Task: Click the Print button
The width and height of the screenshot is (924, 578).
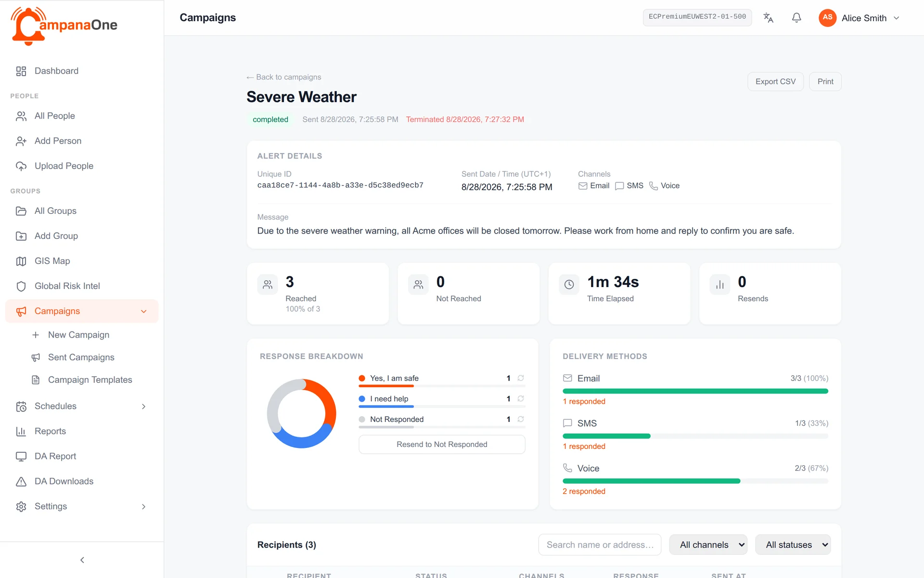Action: point(825,81)
